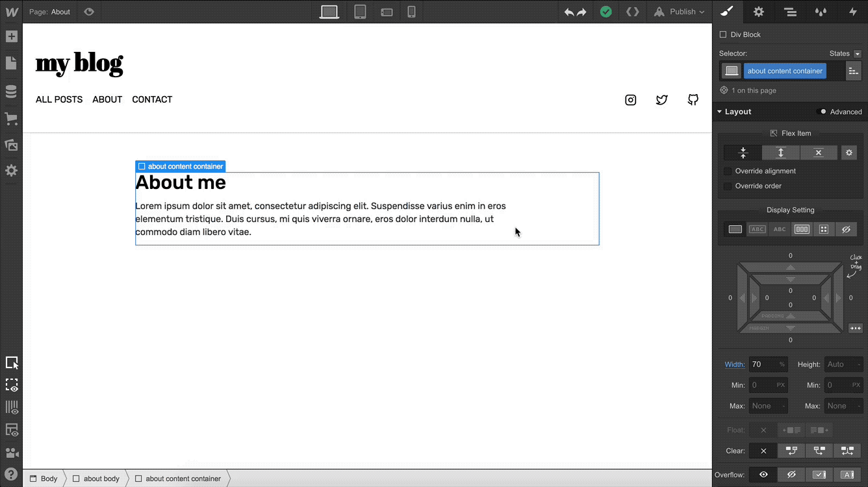
Task: Toggle X-ray mode icon
Action: pos(12,385)
